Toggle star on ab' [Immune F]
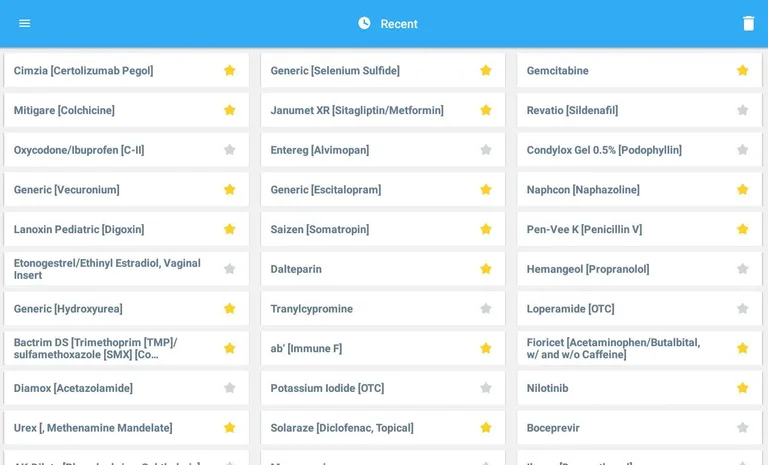The image size is (768, 465). (x=485, y=348)
